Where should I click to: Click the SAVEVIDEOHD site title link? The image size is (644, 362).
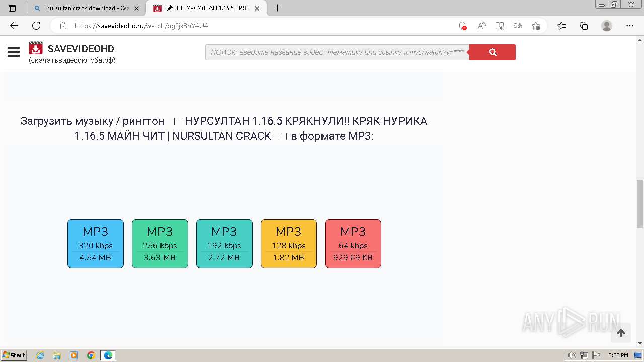click(81, 49)
